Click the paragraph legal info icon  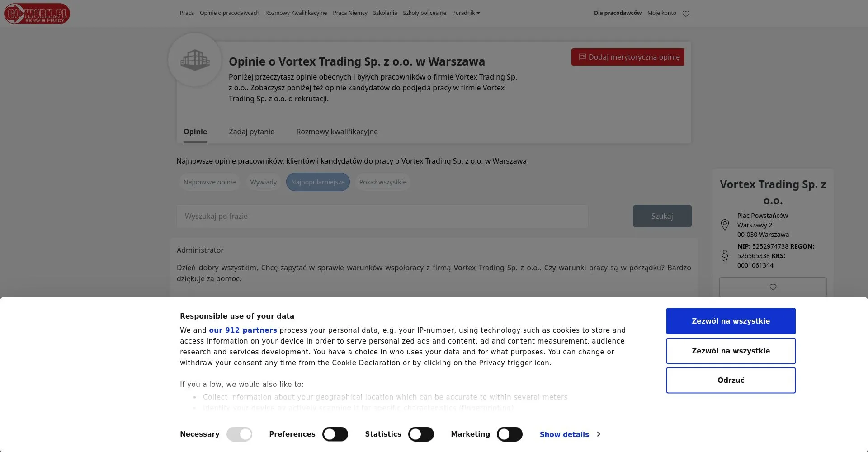click(725, 256)
